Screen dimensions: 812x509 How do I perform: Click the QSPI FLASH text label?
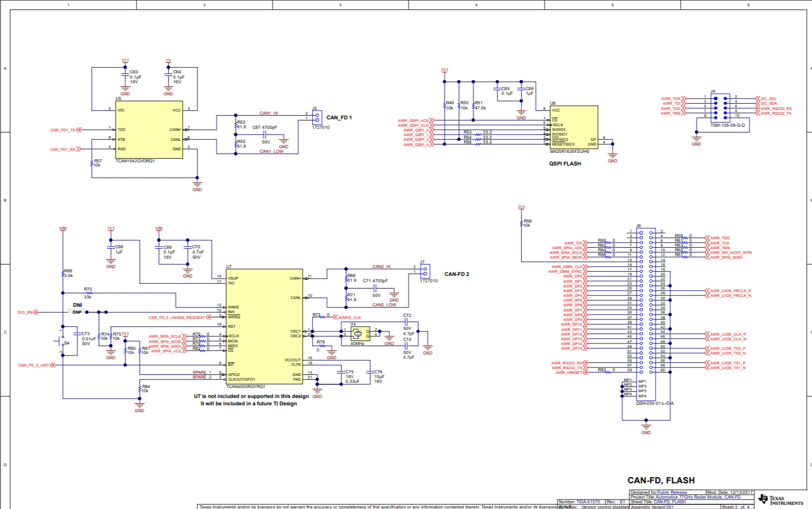point(564,163)
